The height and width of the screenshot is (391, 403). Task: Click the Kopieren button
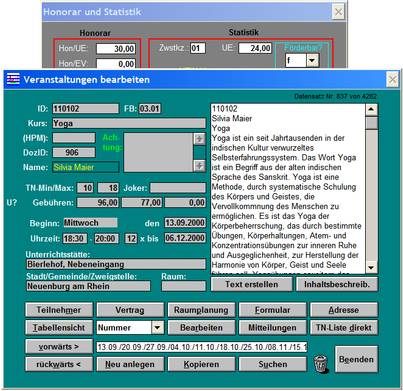click(201, 364)
